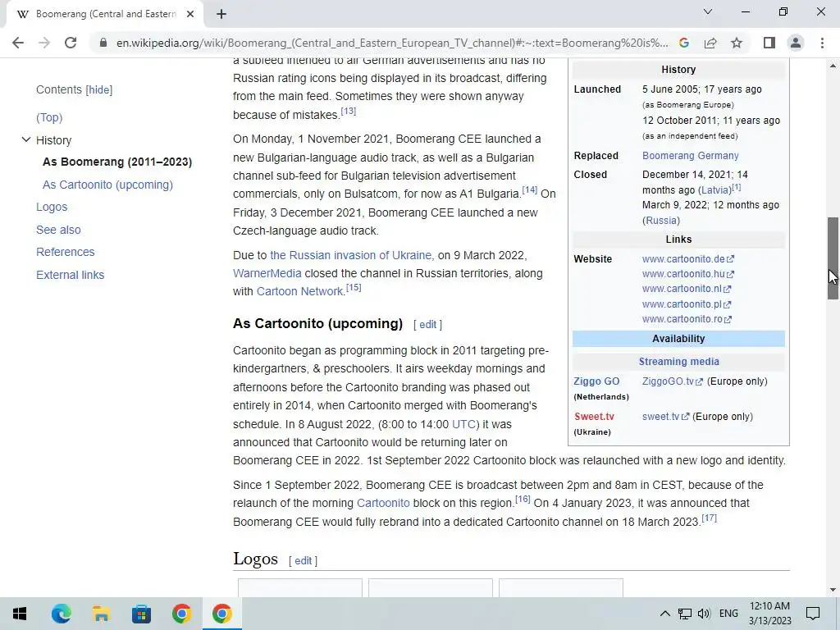Open volume control in system tray
This screenshot has width=840, height=630.
(705, 614)
